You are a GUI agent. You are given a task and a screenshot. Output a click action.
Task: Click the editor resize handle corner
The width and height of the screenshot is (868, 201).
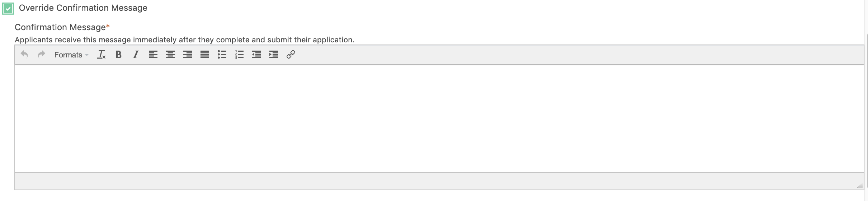860,186
